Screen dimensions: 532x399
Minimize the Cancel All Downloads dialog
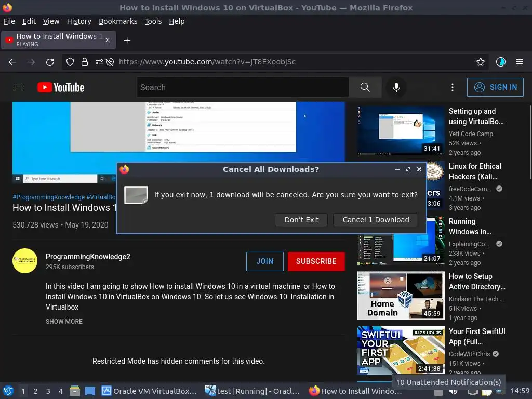tap(397, 169)
